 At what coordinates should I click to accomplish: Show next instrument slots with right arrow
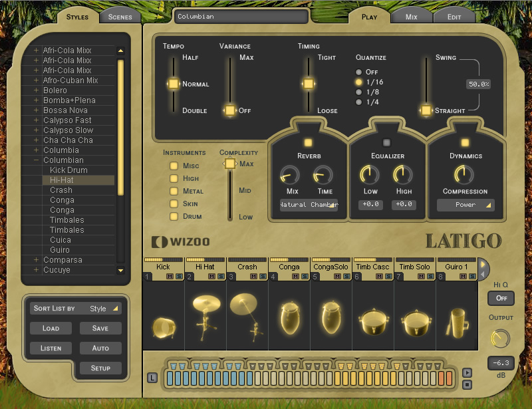point(482,265)
